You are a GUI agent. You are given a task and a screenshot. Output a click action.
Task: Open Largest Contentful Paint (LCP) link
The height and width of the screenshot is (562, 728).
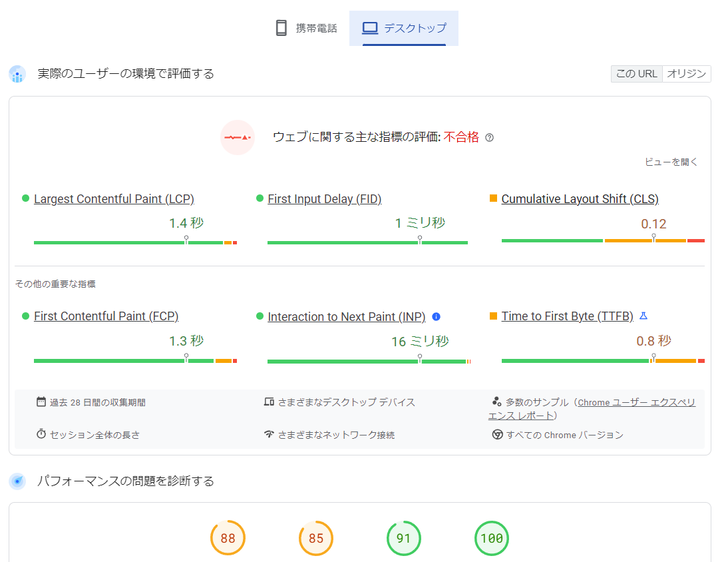click(114, 199)
